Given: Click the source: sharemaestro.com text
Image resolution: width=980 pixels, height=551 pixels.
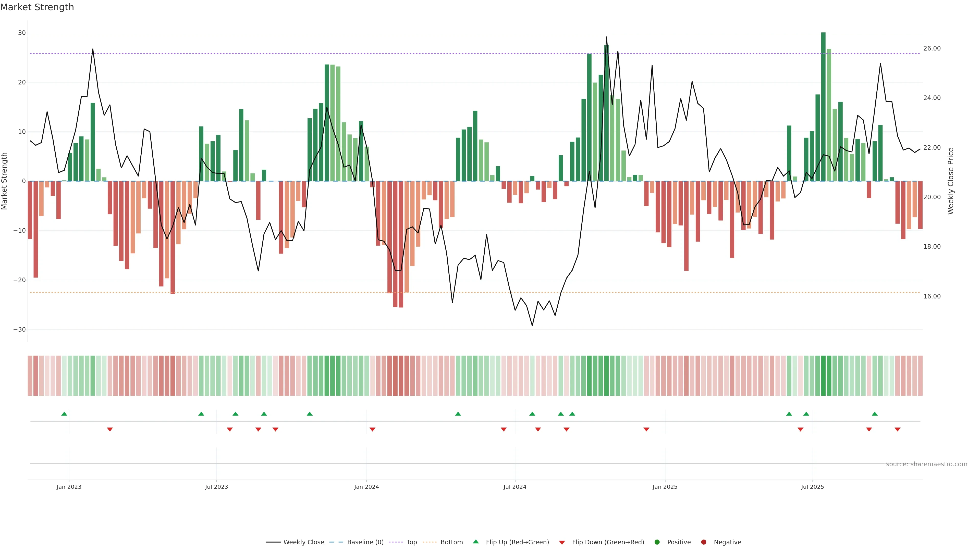Looking at the screenshot, I should (926, 464).
